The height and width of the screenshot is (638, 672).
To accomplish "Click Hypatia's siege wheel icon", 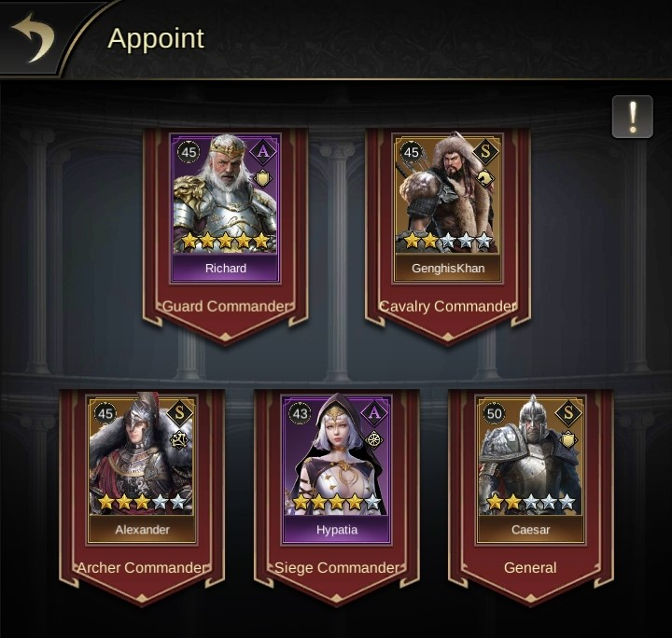I will pos(374,440).
